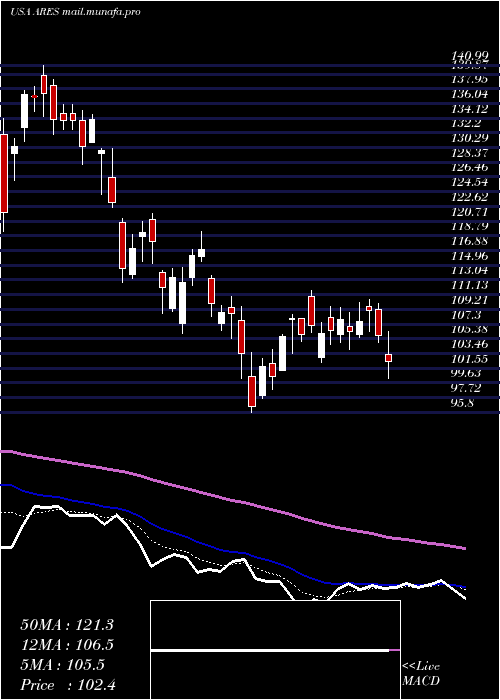Click the lowest red candlestick near 97.72

tap(252, 392)
